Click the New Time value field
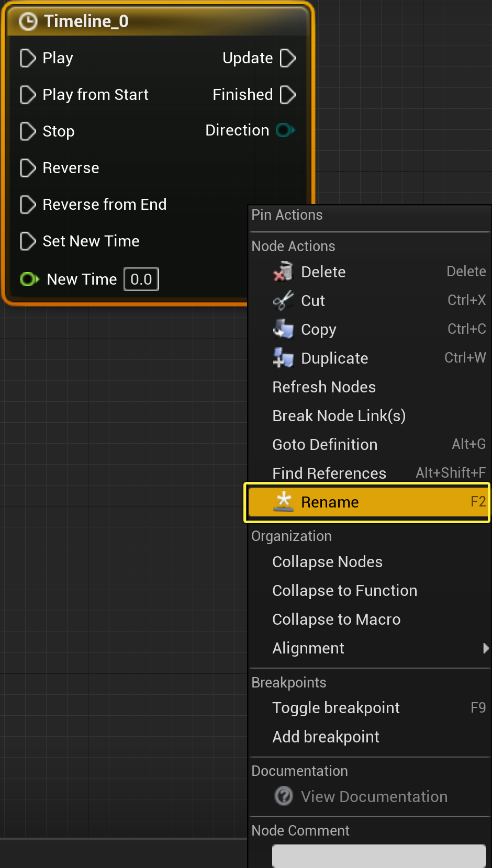492x868 pixels. pos(141,279)
